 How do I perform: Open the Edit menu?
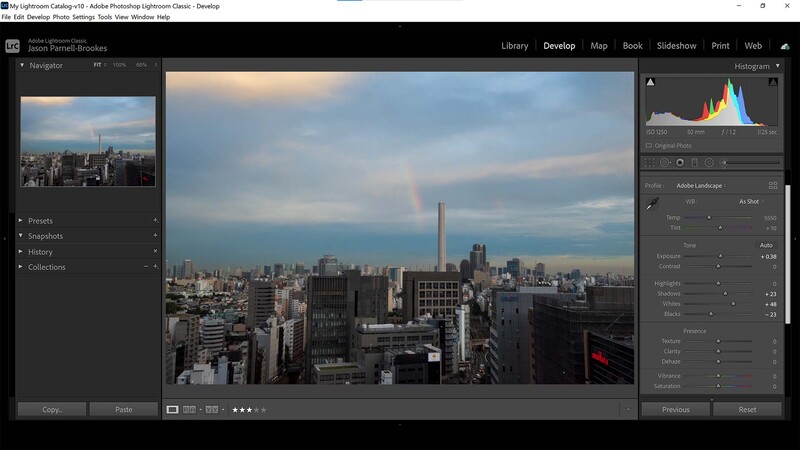pyautogui.click(x=19, y=17)
